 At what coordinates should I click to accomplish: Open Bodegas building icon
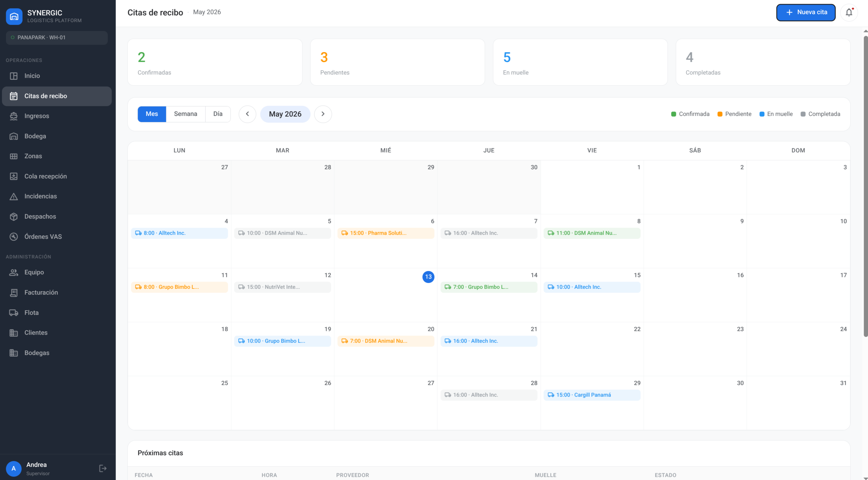[13, 353]
